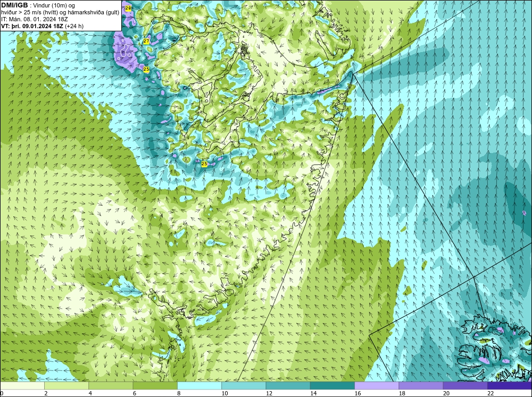Pick the 6–8 m/s olive green legend color
The height and width of the screenshot is (397, 532).
point(155,385)
